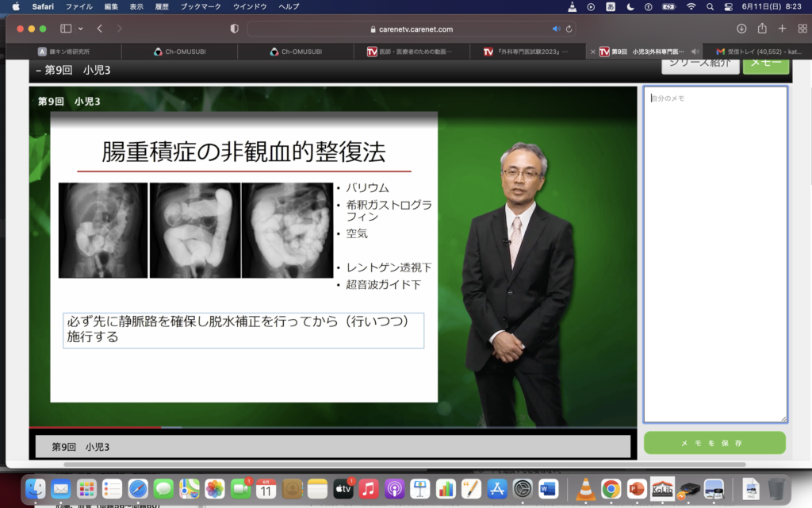This screenshot has width=812, height=508.
Task: Open Control Center from the menu bar
Action: point(728,6)
